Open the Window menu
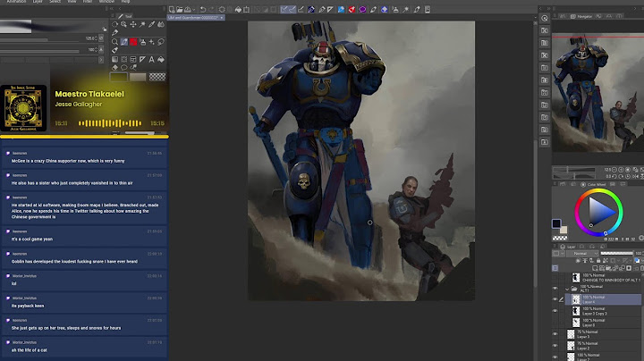 pos(106,2)
